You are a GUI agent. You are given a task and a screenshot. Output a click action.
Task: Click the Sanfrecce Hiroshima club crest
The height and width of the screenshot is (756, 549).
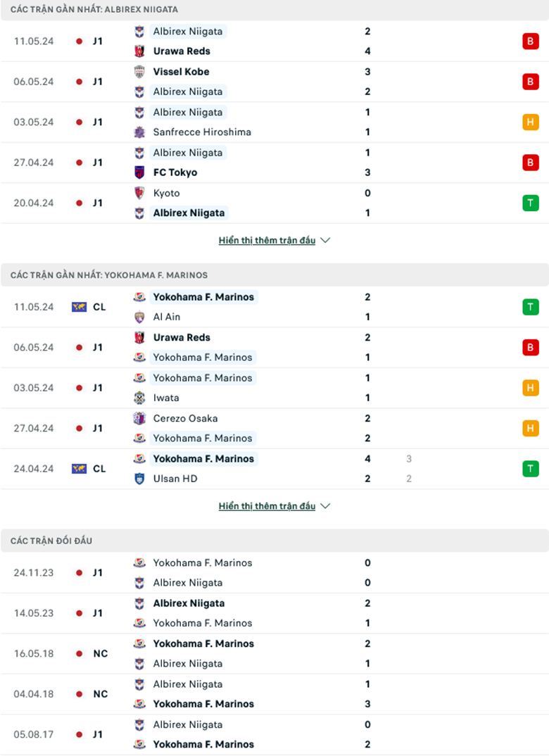139,132
